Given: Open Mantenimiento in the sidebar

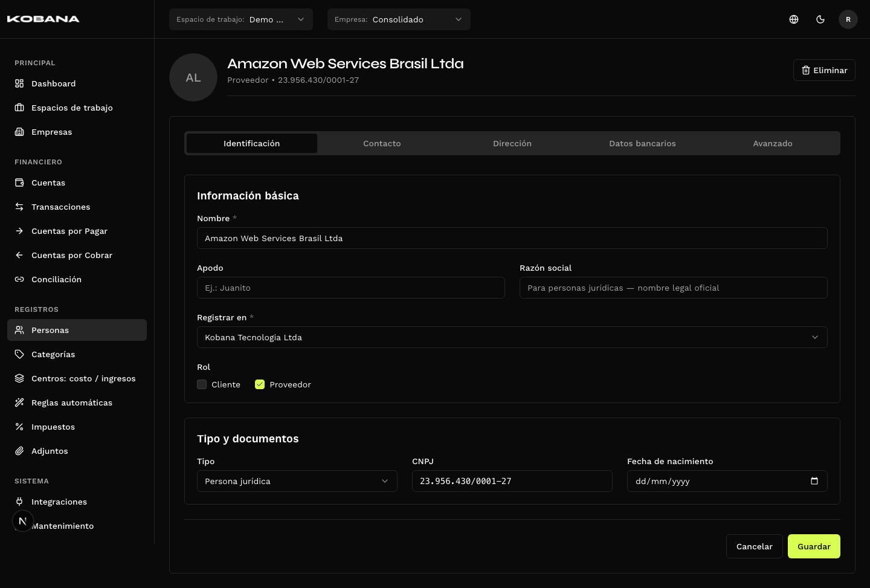Looking at the screenshot, I should 77,526.
